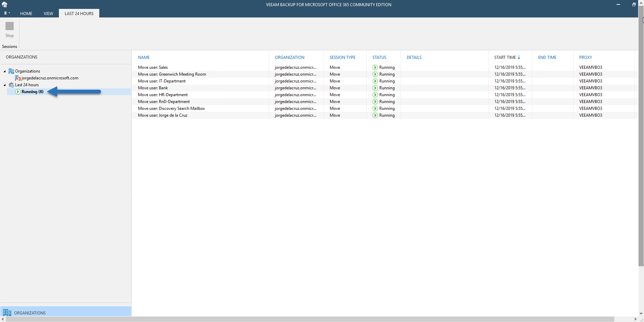Click the Office 365 organization icon
644x322 pixels.
click(18, 78)
